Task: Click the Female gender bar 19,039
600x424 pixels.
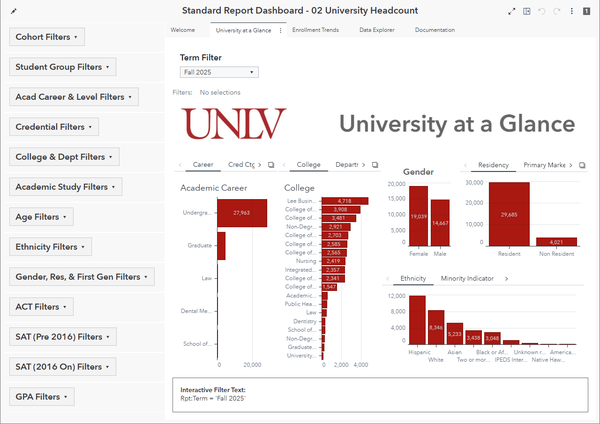Action: [419, 216]
